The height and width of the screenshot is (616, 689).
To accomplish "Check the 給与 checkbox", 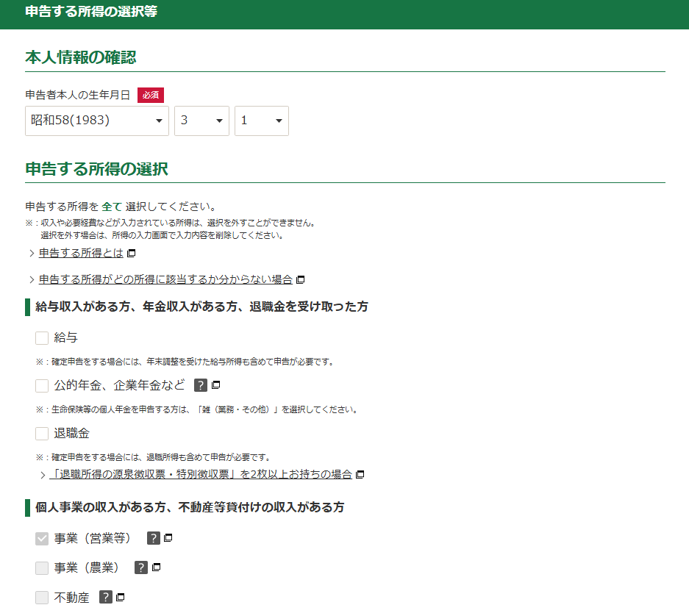I will 42,338.
